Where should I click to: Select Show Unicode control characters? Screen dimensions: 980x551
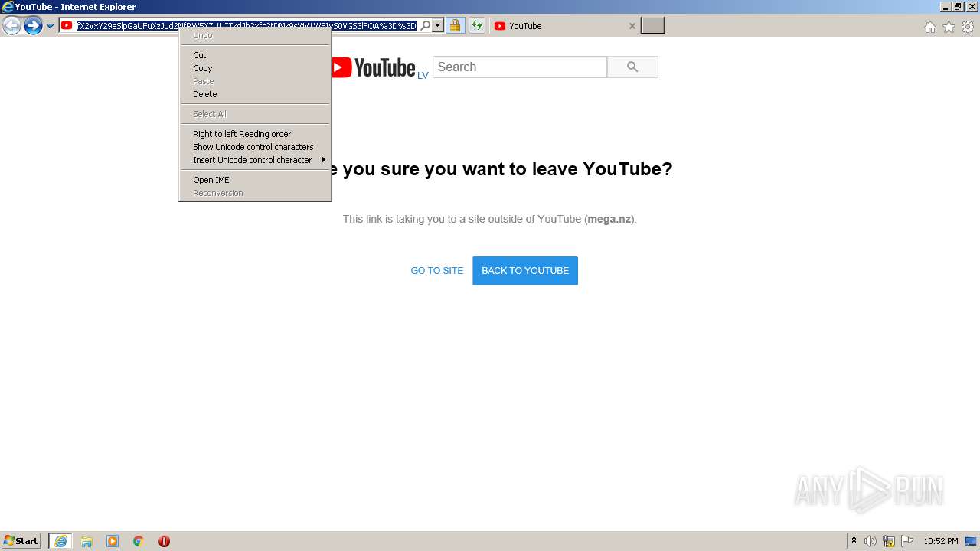255,147
